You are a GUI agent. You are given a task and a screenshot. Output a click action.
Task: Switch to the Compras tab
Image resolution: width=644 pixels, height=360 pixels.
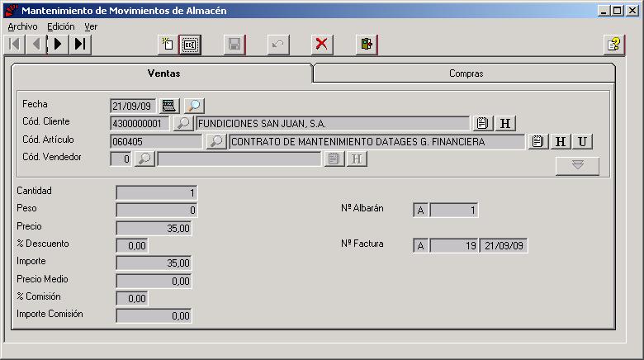click(x=465, y=73)
